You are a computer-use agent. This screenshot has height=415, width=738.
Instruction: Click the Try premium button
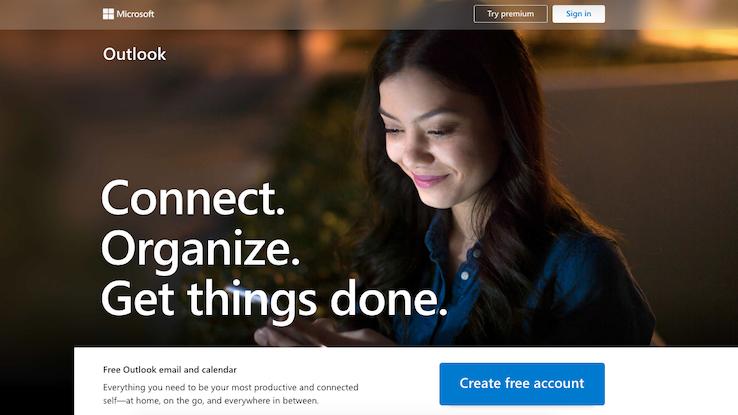coord(511,14)
